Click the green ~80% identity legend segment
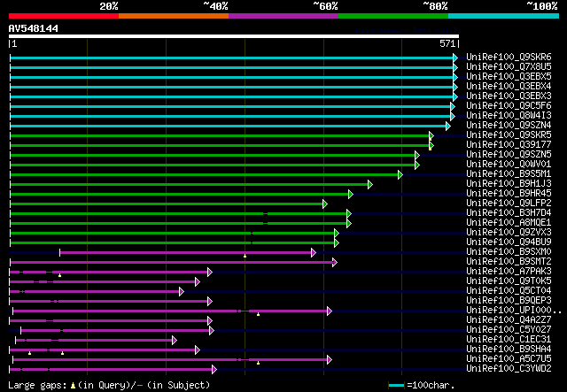This screenshot has width=567, height=392. [x=393, y=16]
